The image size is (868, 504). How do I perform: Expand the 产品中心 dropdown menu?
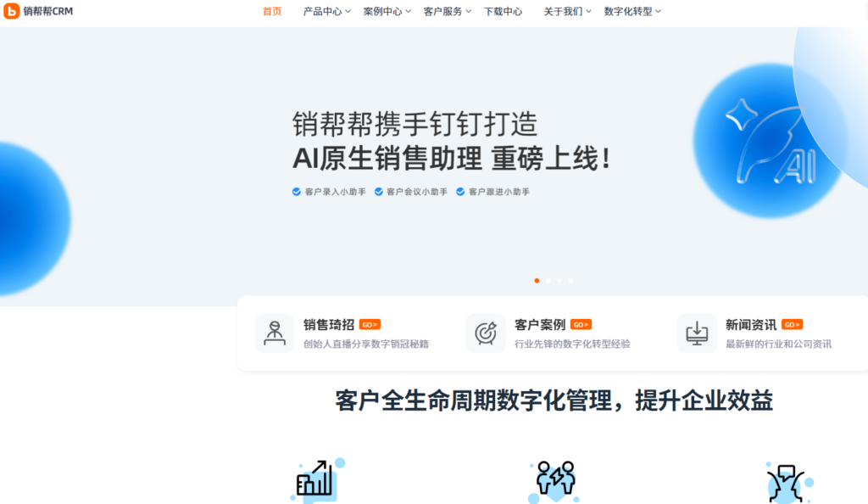click(x=326, y=11)
